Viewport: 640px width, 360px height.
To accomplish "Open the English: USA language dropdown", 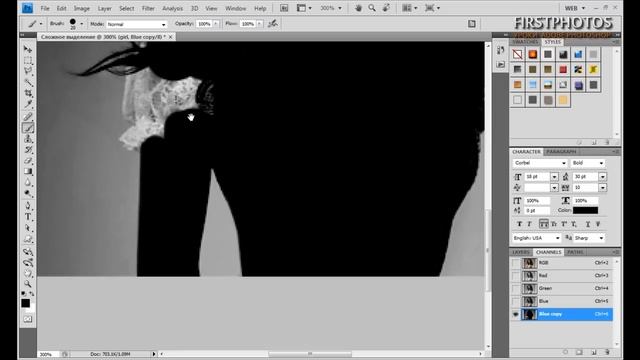I will [537, 238].
